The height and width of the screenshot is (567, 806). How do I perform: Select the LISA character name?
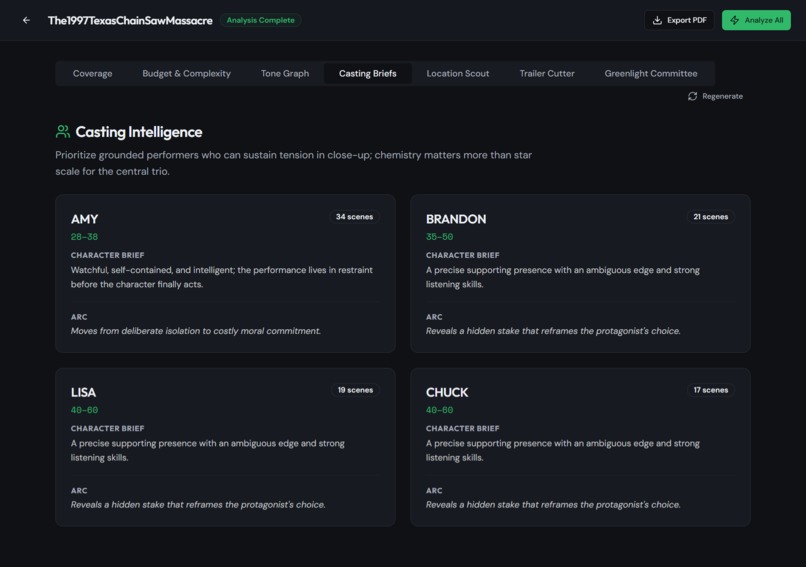pyautogui.click(x=83, y=392)
